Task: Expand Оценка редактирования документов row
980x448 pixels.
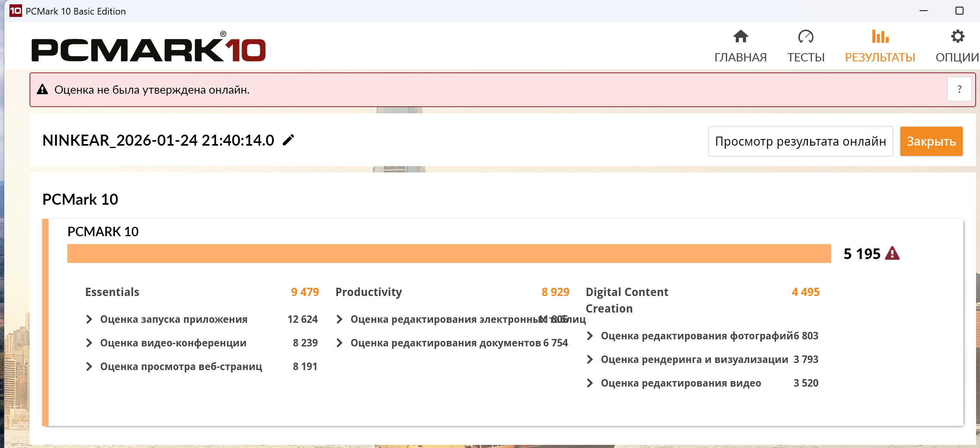Action: (340, 343)
